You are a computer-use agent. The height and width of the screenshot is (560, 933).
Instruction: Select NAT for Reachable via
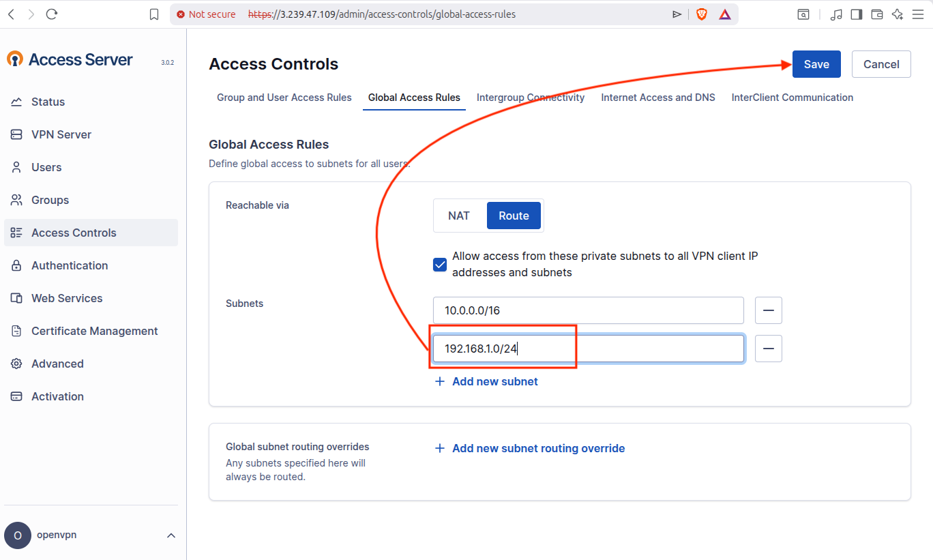(x=459, y=216)
